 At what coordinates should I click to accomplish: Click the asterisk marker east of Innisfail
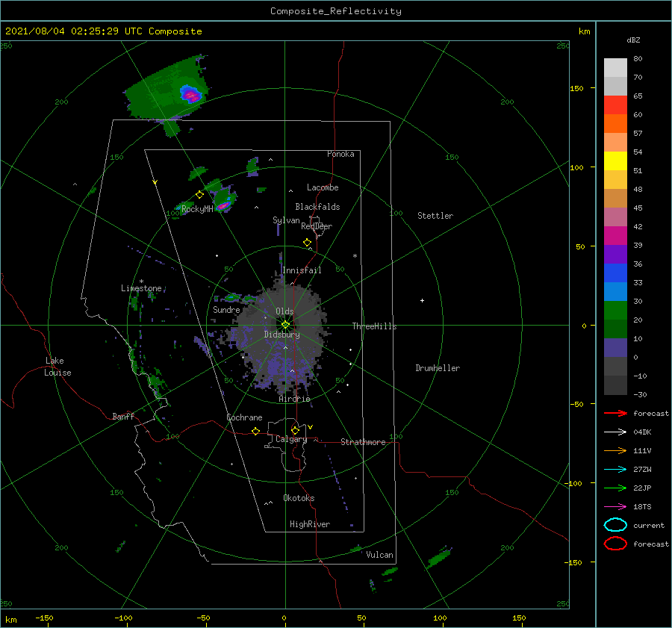[355, 256]
